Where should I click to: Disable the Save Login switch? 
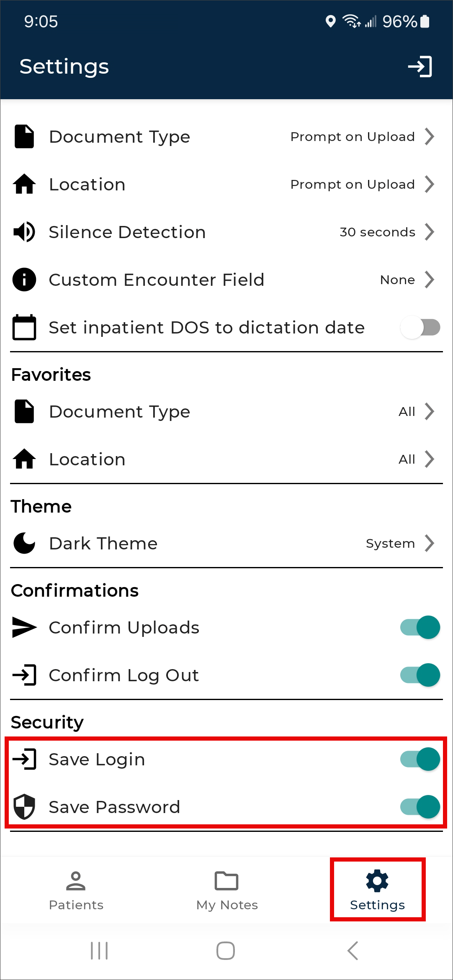click(x=420, y=759)
